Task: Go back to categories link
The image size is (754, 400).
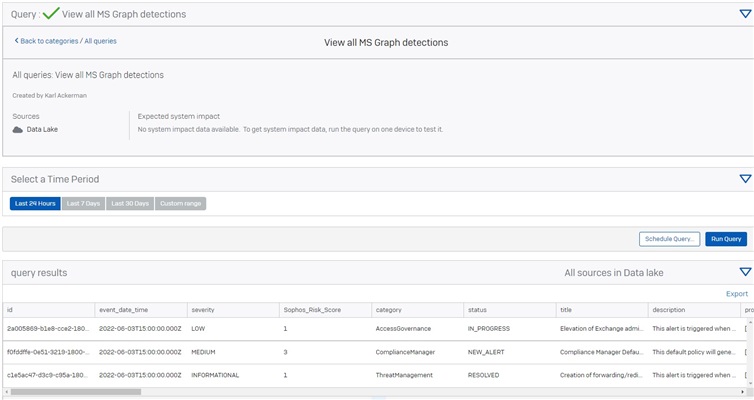Action: (x=46, y=41)
